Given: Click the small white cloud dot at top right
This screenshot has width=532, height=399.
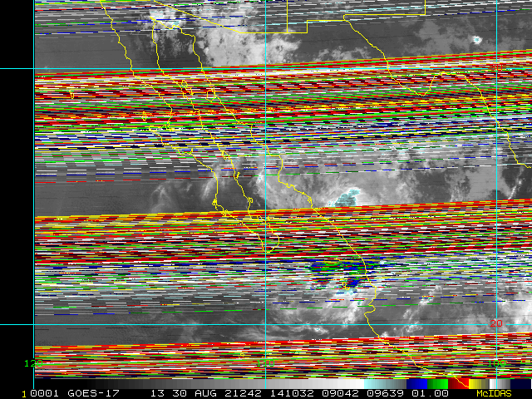Looking at the screenshot, I should 477,39.
